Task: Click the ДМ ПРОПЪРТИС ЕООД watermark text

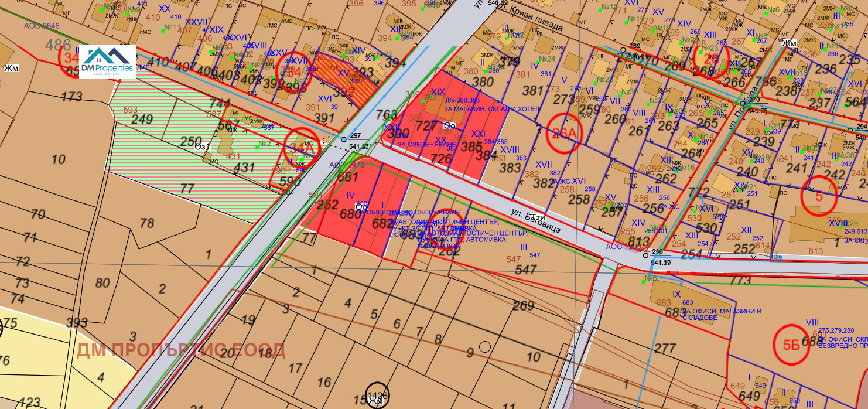Action: coord(181,350)
